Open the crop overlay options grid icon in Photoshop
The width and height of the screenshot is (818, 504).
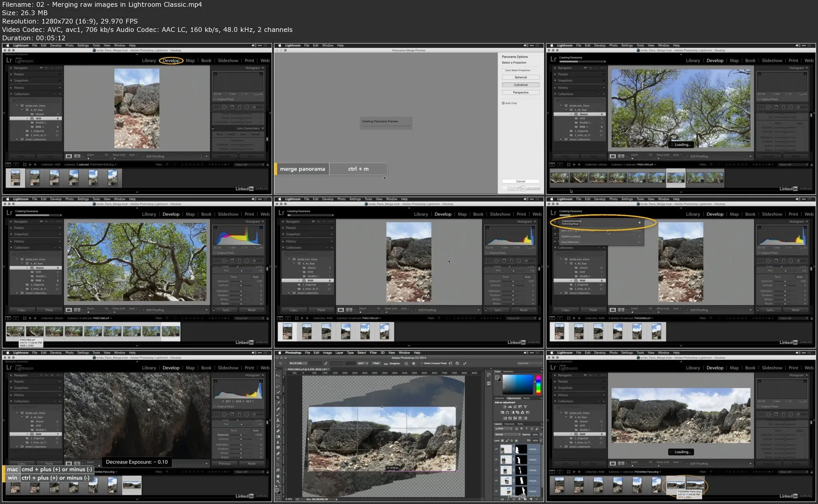click(x=406, y=364)
